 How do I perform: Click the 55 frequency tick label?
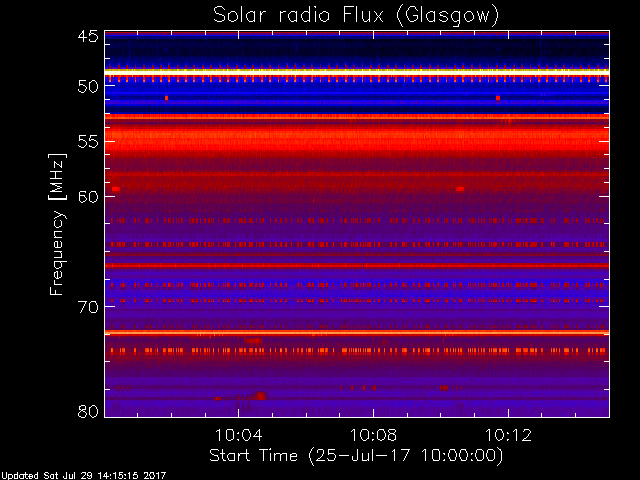88,142
